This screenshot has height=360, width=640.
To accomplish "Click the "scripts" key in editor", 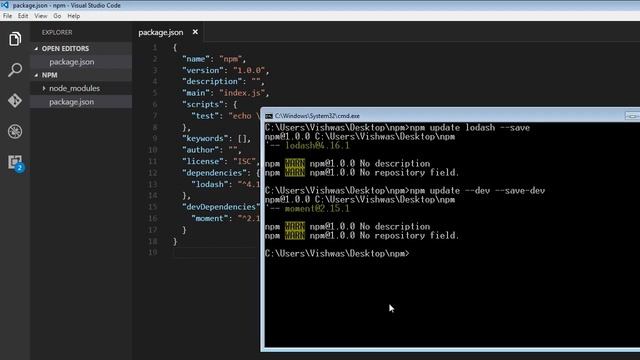I will 203,104.
